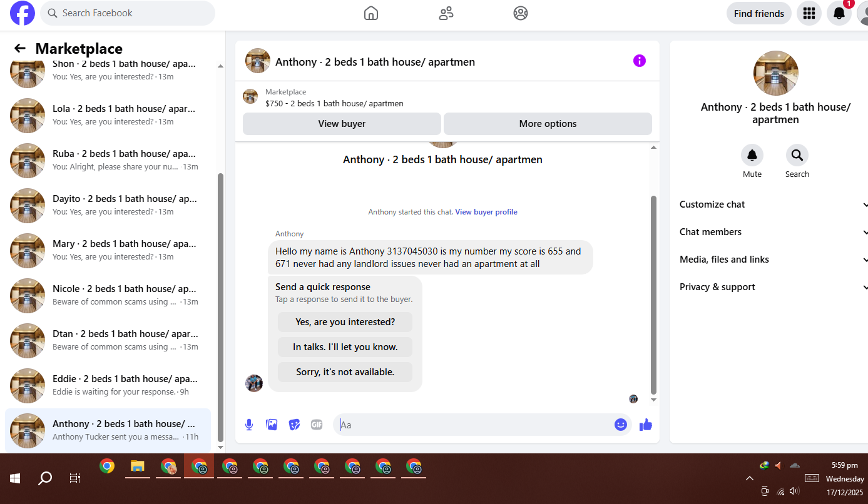The width and height of the screenshot is (868, 504).
Task: Open Eddie's waiting conversation
Action: click(108, 386)
